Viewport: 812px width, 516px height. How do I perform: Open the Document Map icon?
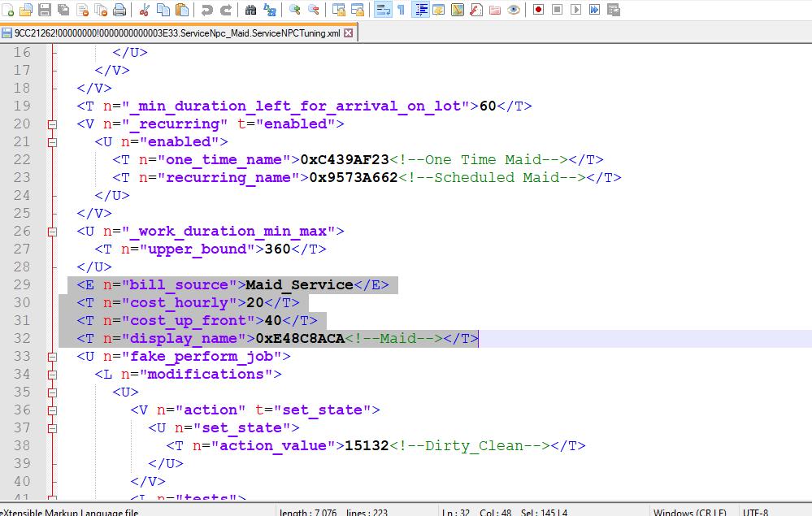(458, 10)
